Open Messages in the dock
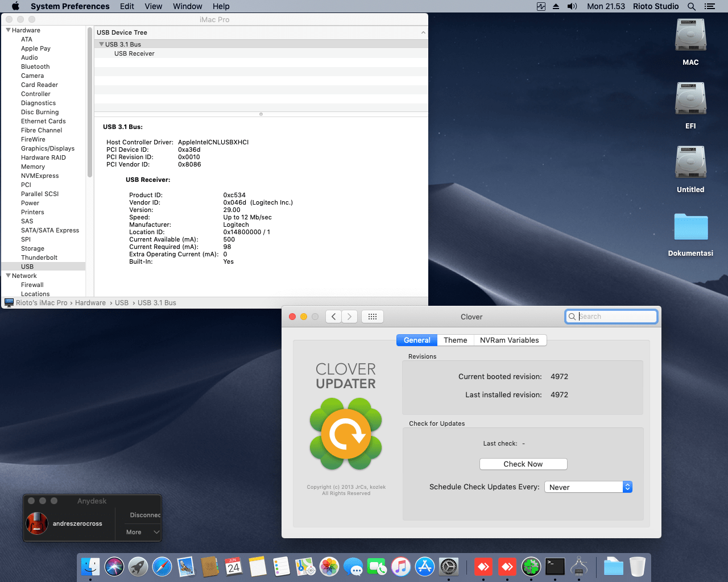 coord(353,567)
